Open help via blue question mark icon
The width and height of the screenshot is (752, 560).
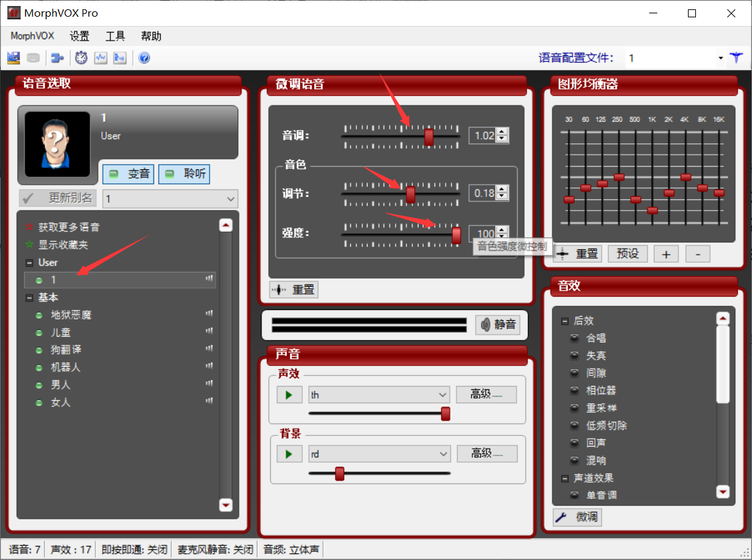click(x=144, y=58)
